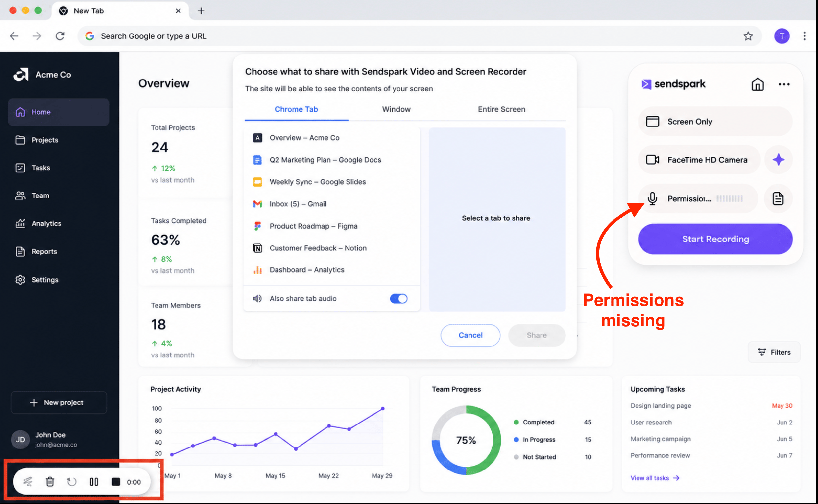The width and height of the screenshot is (818, 504).
Task: Delete recording with the trash icon
Action: 50,482
